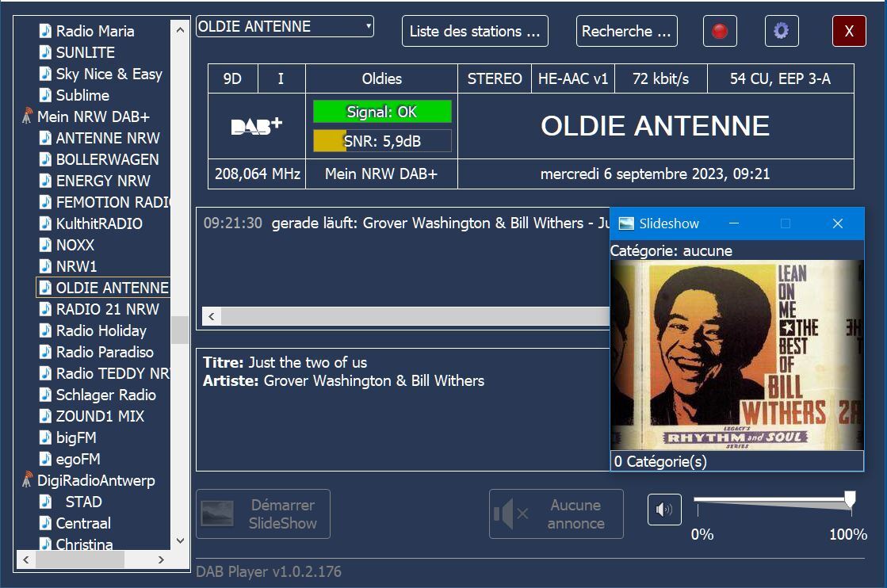This screenshot has width=887, height=588.
Task: Click the 54 CU, EEP 3-A cell
Action: click(780, 78)
